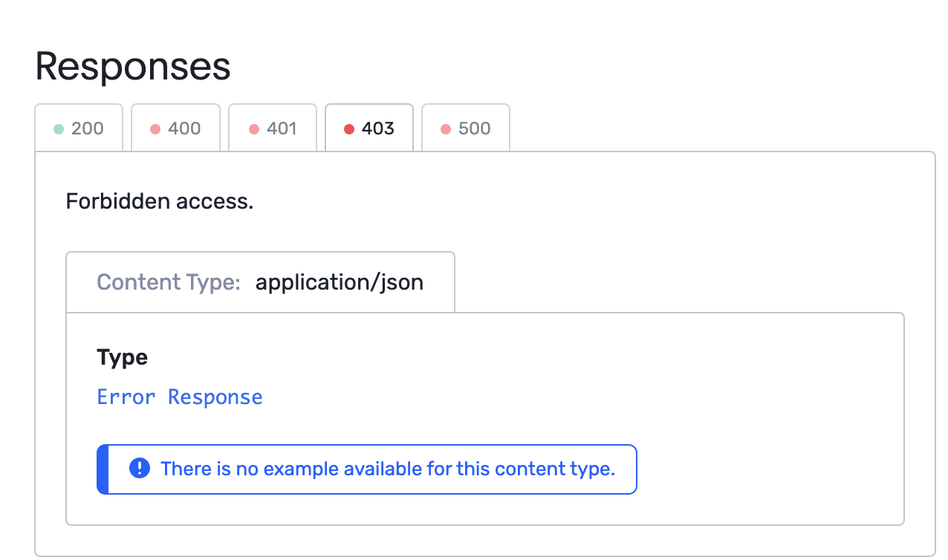The image size is (948, 560).
Task: Open the 400 response tab
Action: click(175, 128)
